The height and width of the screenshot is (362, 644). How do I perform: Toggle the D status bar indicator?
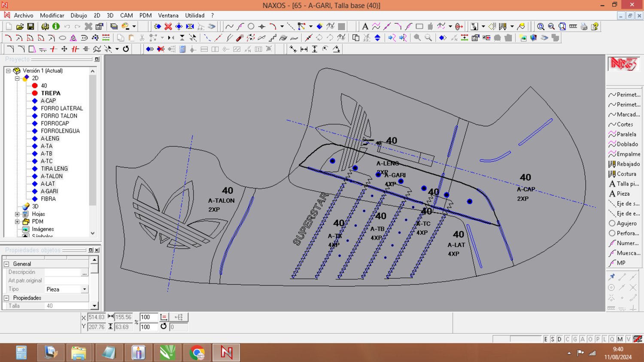(559, 339)
